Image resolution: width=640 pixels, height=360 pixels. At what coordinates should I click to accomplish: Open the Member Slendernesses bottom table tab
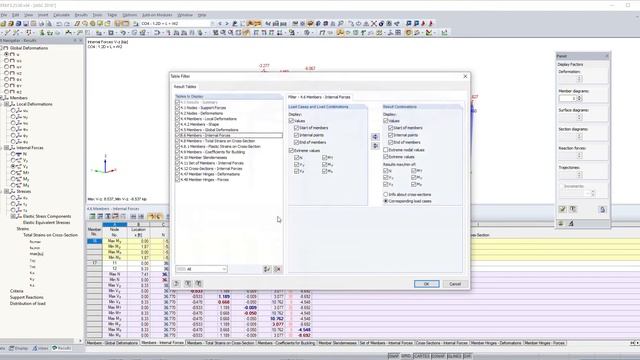tap(338, 343)
